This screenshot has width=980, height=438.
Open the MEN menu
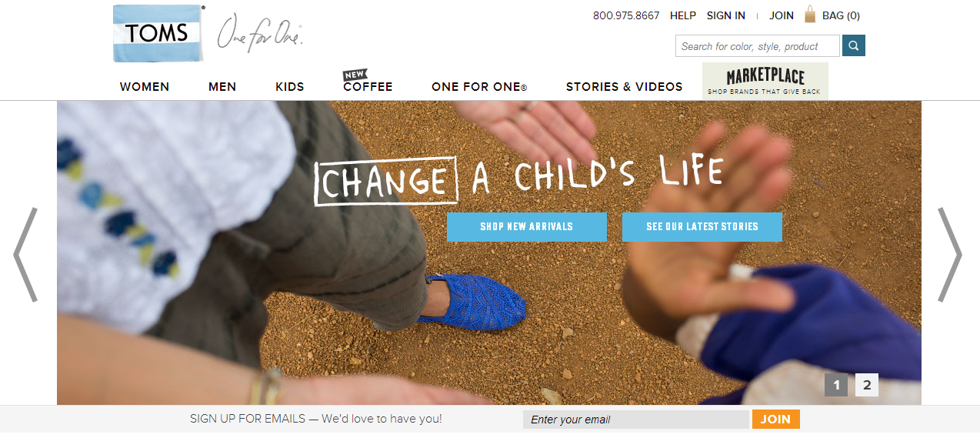click(x=222, y=87)
